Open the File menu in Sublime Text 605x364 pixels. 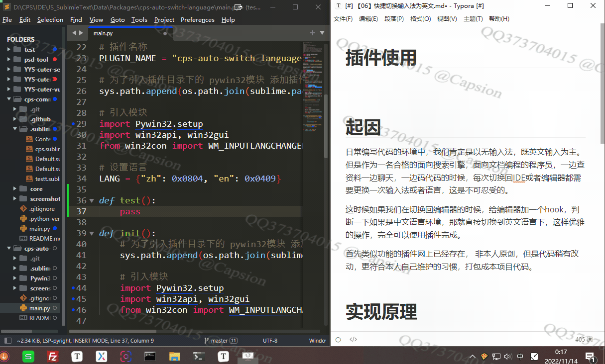click(x=7, y=20)
